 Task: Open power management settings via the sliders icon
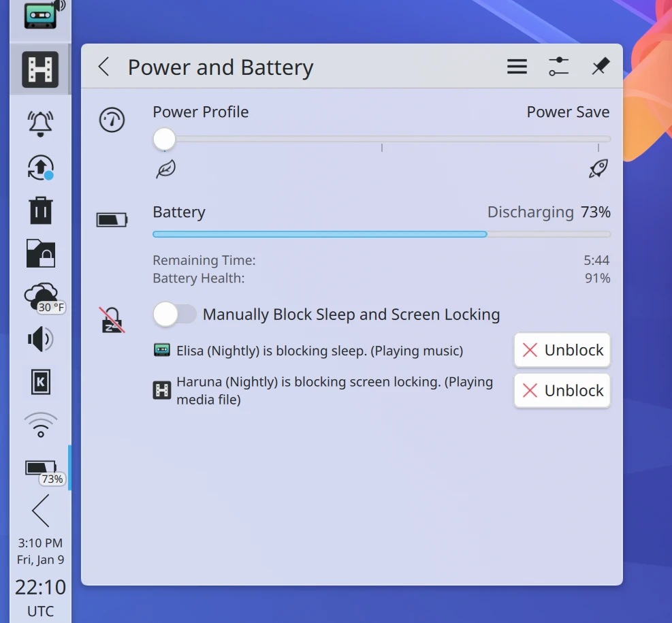pos(558,66)
